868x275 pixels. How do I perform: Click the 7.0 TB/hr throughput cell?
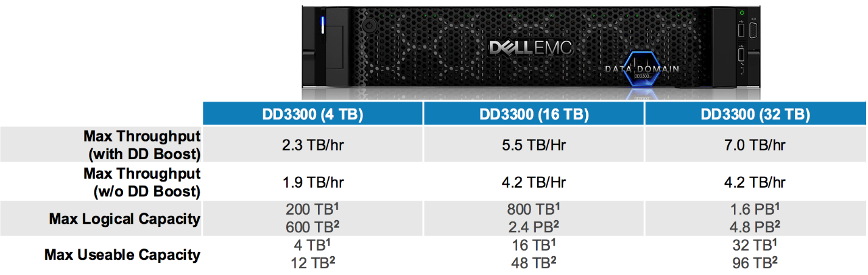[755, 145]
